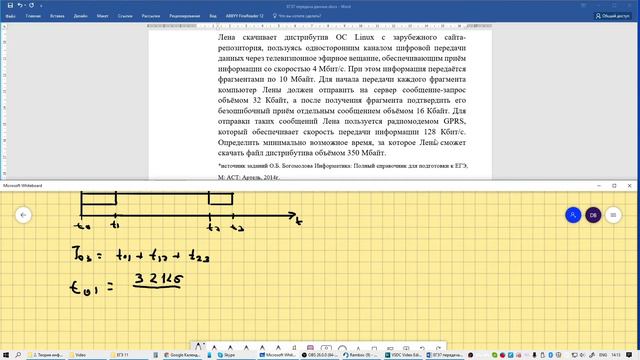This screenshot has width=640, height=360.
Task: Select the first pen in Whiteboard toolbar
Action: click(198, 347)
